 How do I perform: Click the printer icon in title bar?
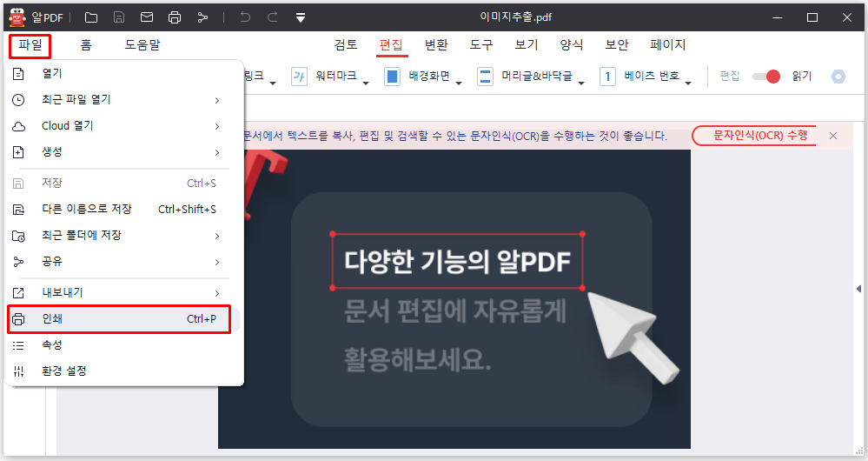click(175, 17)
